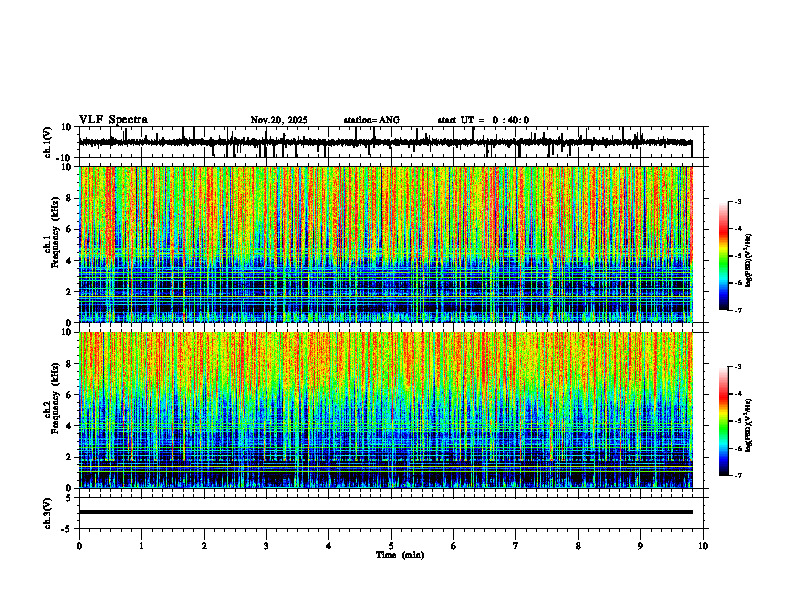The height and width of the screenshot is (612, 792).
Task: Click the ch.2 spectrogram color bar
Action: click(723, 421)
